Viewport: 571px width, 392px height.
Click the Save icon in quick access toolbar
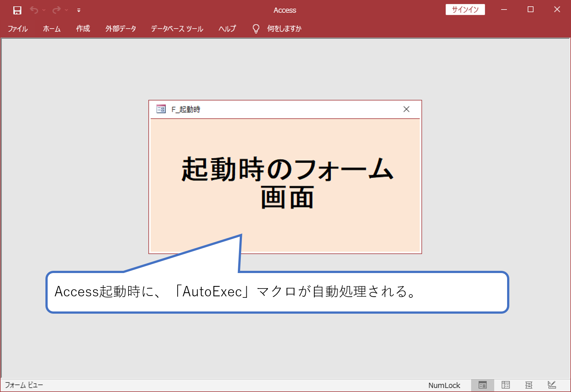pos(17,10)
